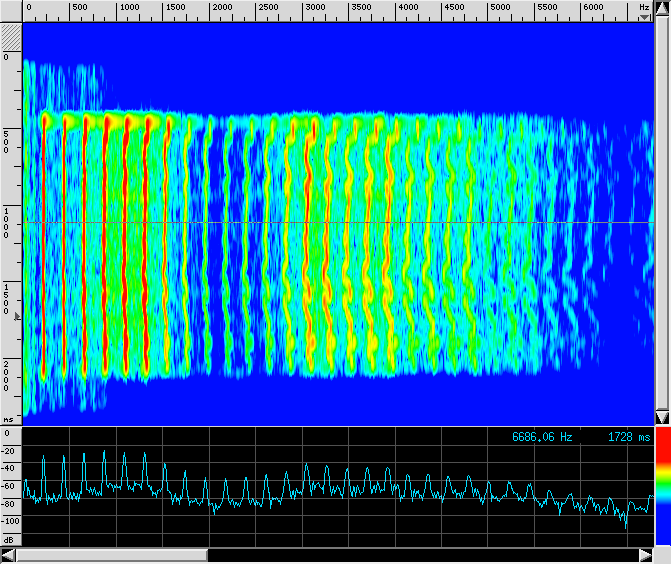671x564 pixels.
Task: Click the hatched corner box above the time ruler
Action: [x=11, y=35]
